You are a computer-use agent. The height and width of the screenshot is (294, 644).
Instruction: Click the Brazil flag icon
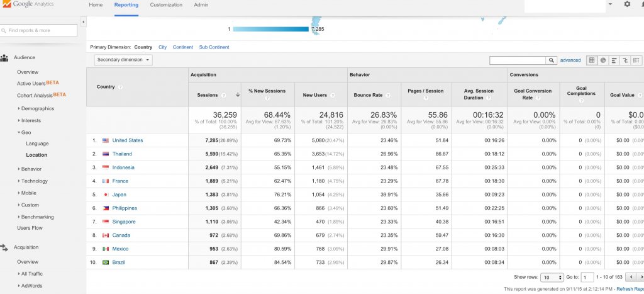click(x=106, y=263)
